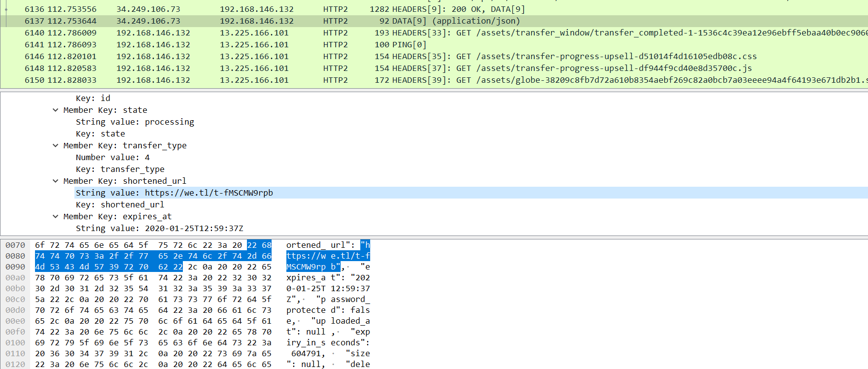This screenshot has height=369, width=868.
Task: Select packet 6136 with 200 OK
Action: 434,9
